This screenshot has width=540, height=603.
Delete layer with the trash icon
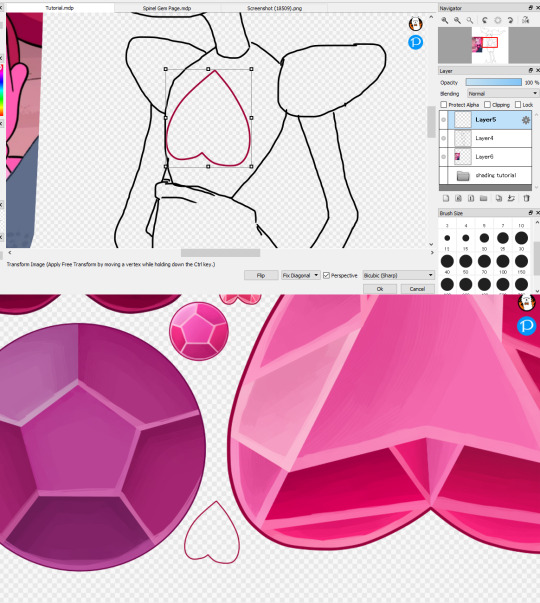(x=526, y=198)
